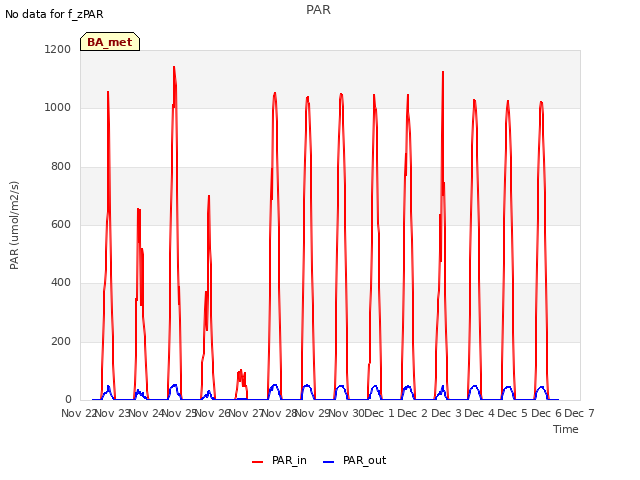This screenshot has width=640, height=480.
Task: Click the 1200 y-axis tick label
Action: point(58,49)
